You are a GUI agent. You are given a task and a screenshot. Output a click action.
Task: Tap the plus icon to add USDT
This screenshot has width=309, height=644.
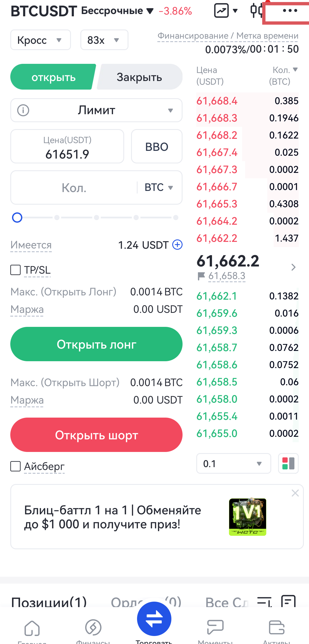(x=177, y=245)
